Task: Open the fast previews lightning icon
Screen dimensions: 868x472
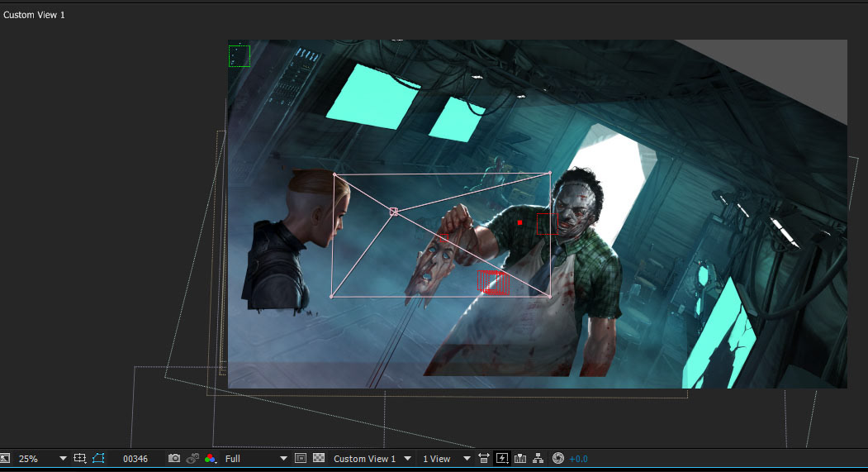Action: tap(502, 458)
